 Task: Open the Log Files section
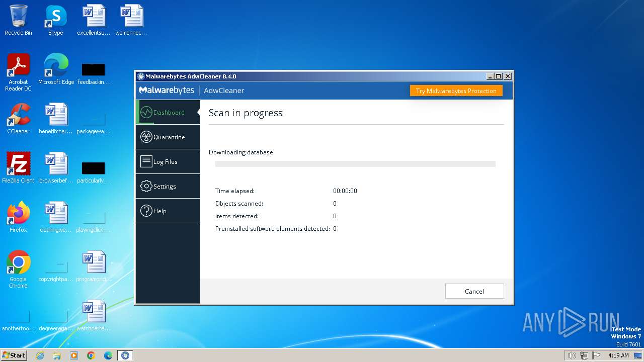pyautogui.click(x=168, y=161)
